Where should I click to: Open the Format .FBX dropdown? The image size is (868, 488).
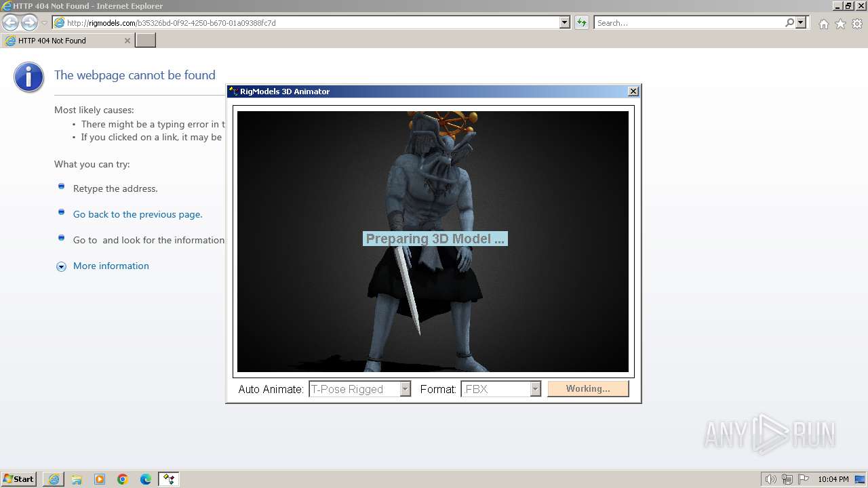click(501, 389)
